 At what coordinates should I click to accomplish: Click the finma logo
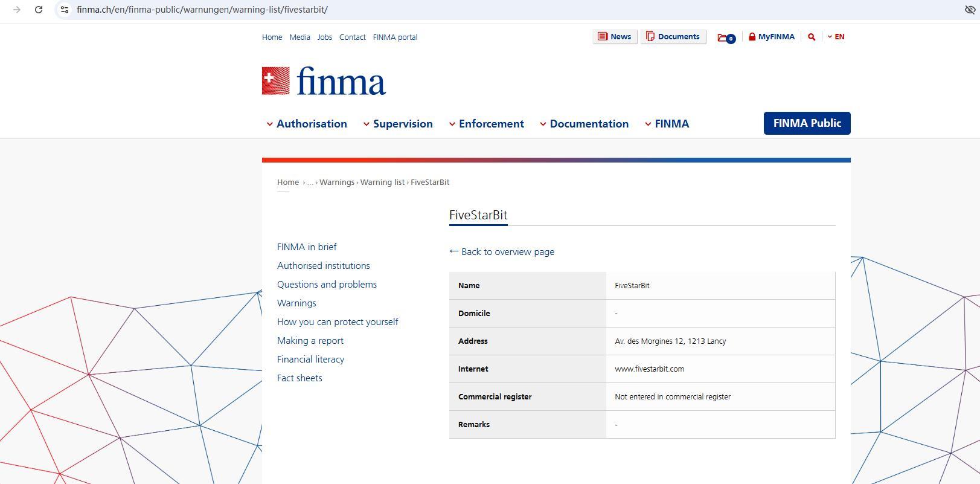click(x=324, y=82)
